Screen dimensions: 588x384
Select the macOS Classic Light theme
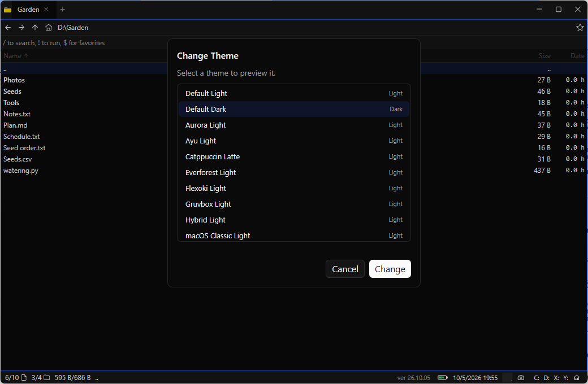294,235
